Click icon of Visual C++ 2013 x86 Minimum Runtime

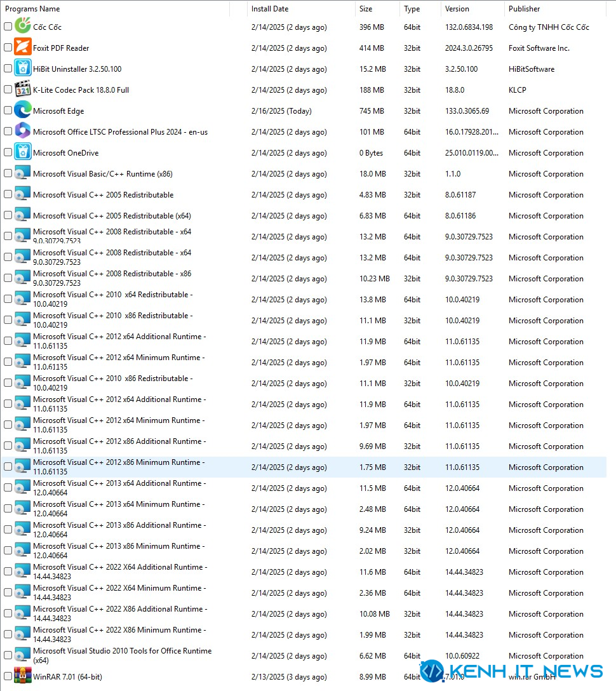click(x=22, y=550)
